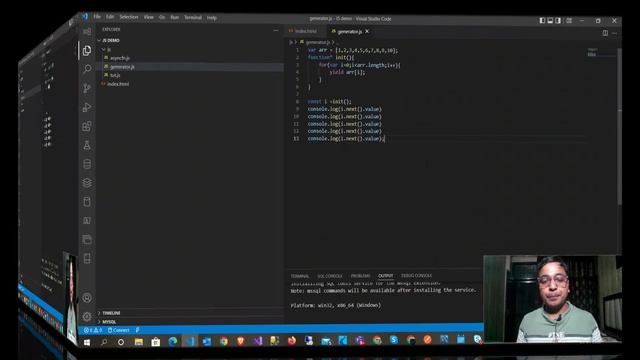Viewport: 640px width, 360px height.
Task: Click generator.js in the breadcrumb
Action: click(318, 42)
